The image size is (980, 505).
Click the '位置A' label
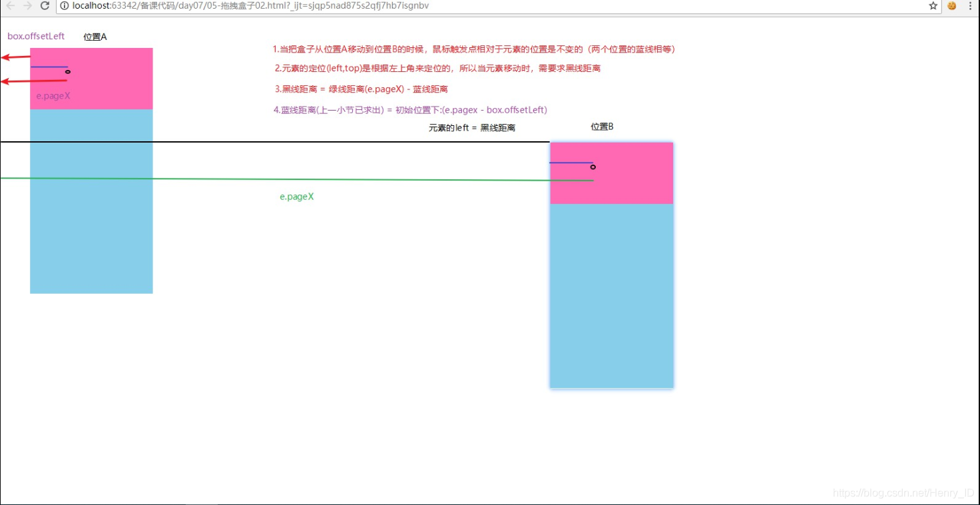click(95, 37)
